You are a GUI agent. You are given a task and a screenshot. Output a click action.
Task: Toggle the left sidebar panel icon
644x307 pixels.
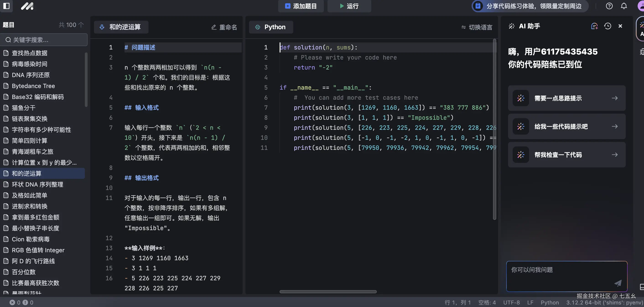7,6
